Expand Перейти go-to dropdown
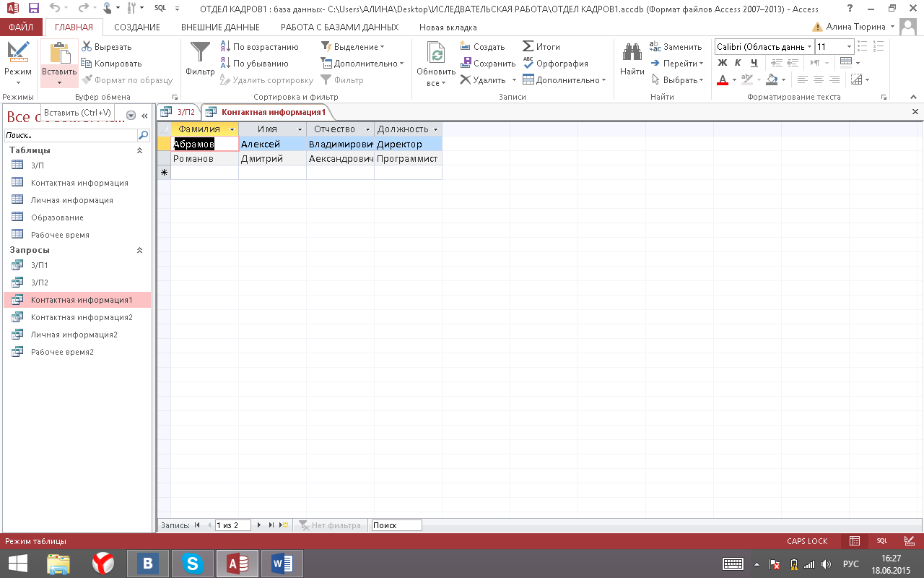The width and height of the screenshot is (924, 578). click(677, 64)
